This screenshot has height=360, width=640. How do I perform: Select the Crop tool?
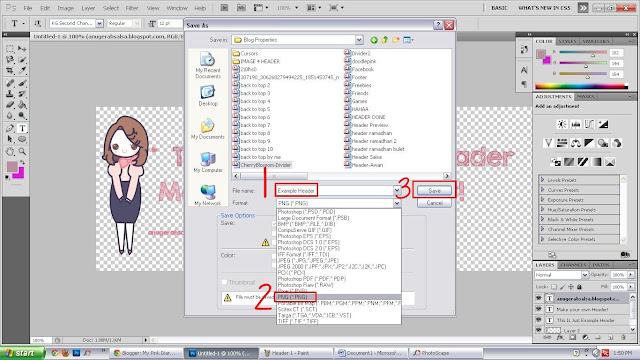[x=10, y=71]
